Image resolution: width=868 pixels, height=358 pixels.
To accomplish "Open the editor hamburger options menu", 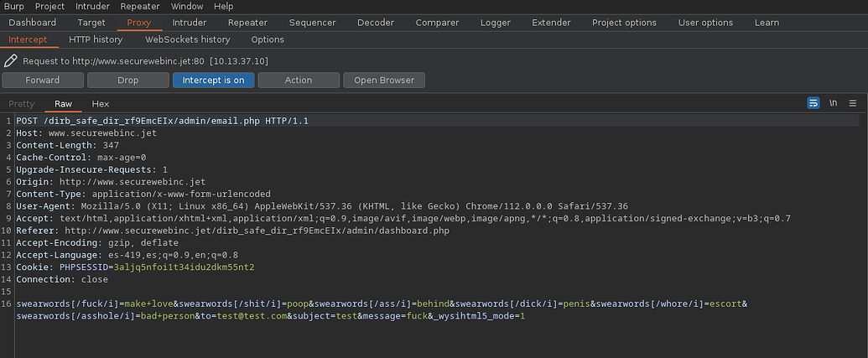I will pos(853,103).
